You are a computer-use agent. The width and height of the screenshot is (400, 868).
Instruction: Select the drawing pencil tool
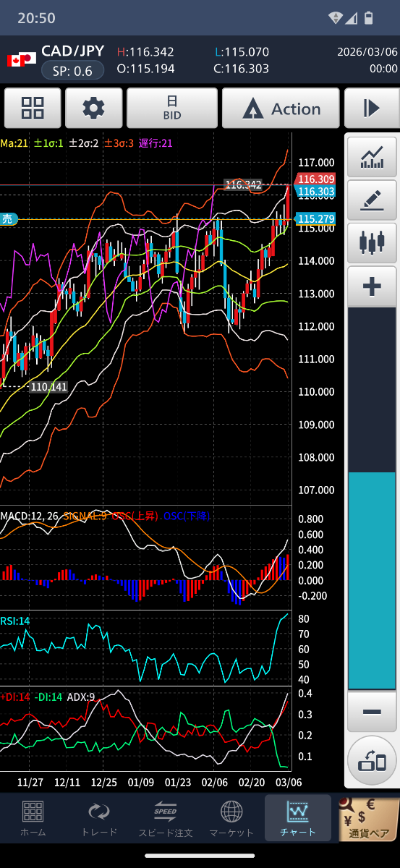pos(372,200)
